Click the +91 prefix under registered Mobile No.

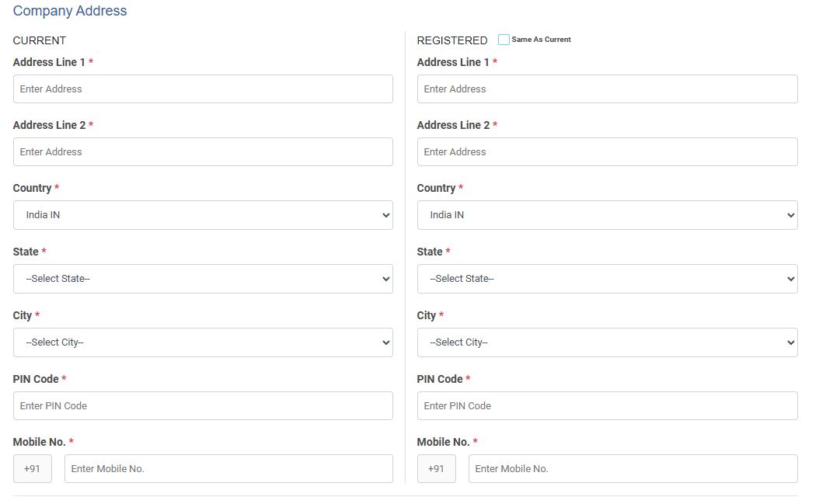(437, 469)
